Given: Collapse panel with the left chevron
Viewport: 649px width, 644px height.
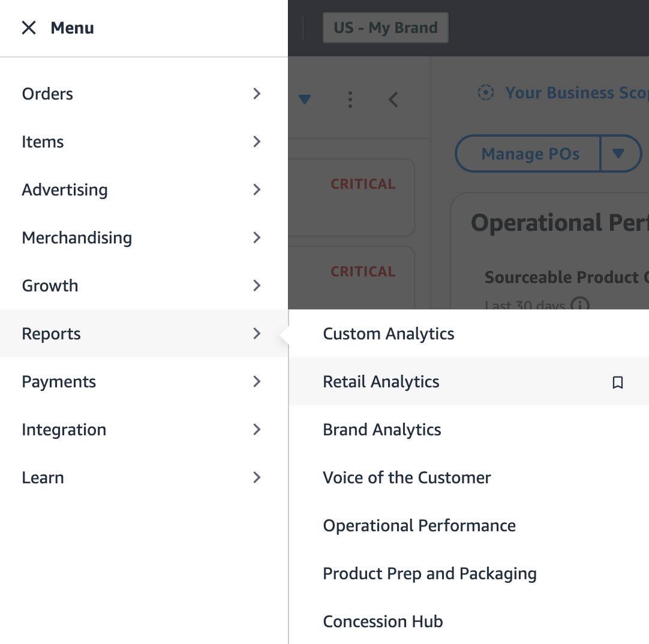Looking at the screenshot, I should 393,100.
